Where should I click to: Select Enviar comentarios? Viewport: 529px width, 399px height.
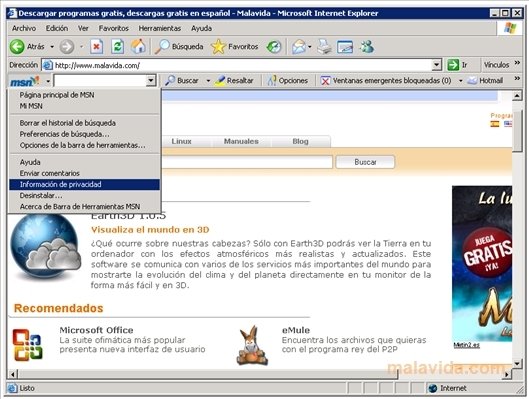84,173
